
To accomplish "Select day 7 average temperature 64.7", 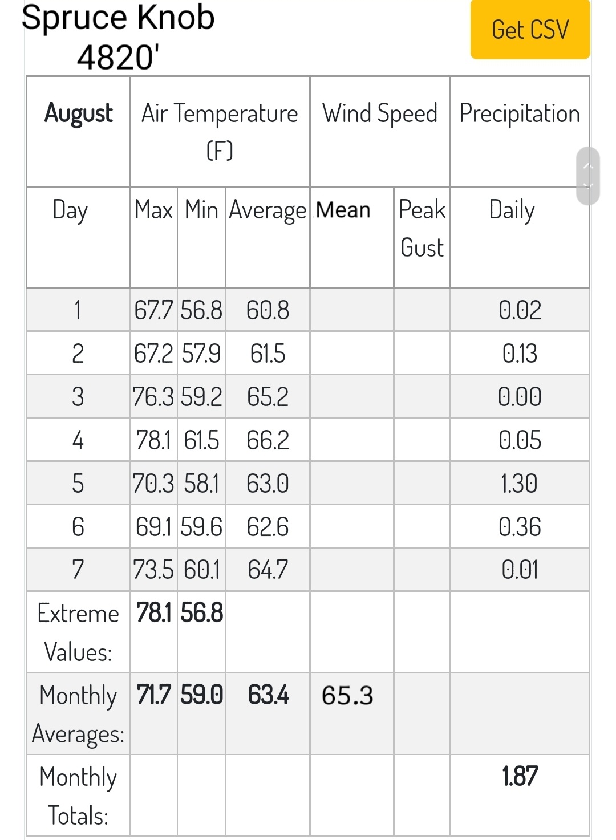I will [268, 570].
